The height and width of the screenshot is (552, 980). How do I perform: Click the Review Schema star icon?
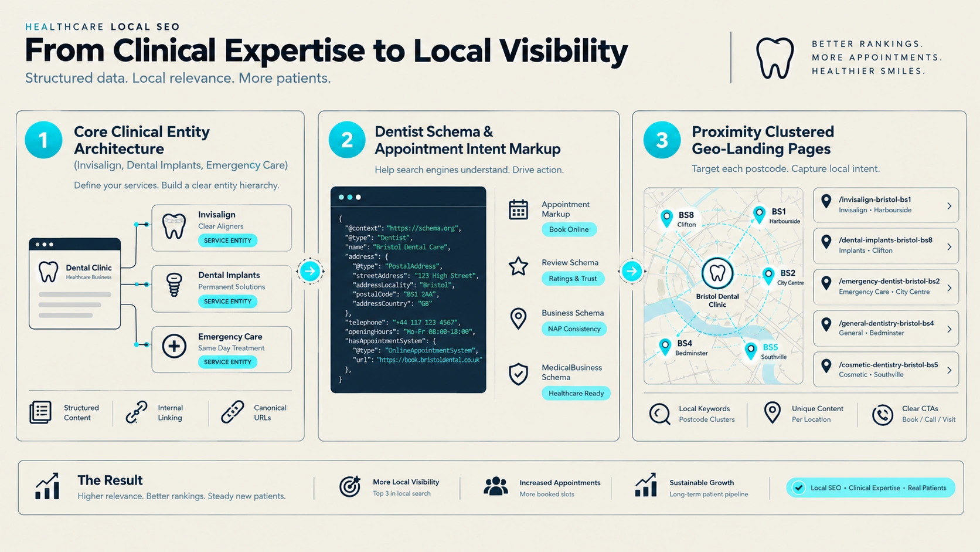pos(519,266)
